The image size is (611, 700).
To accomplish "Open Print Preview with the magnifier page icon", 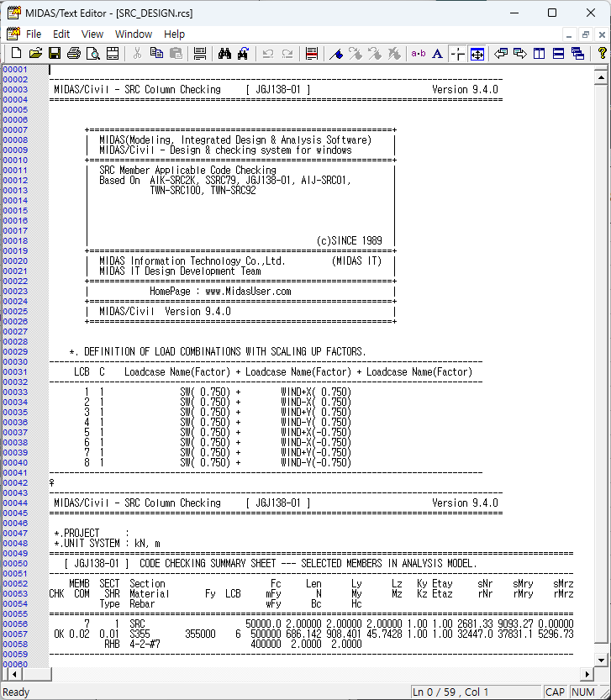I will point(93,54).
